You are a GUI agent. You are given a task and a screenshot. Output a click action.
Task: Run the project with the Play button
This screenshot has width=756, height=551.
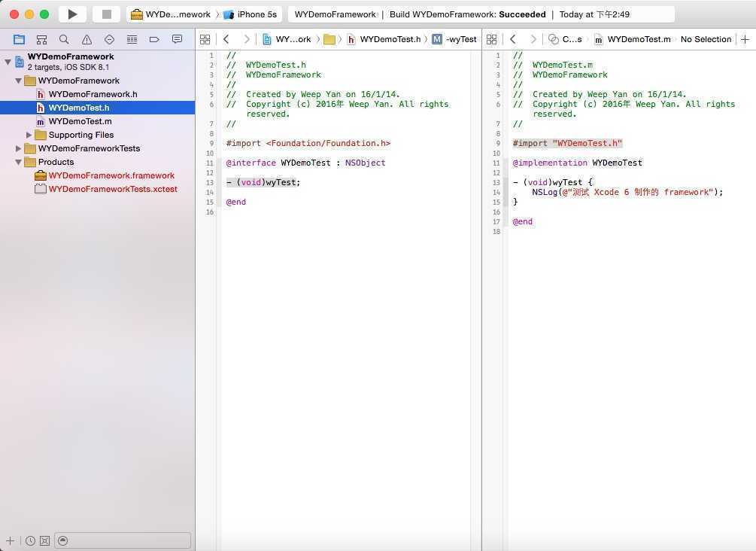(72, 14)
